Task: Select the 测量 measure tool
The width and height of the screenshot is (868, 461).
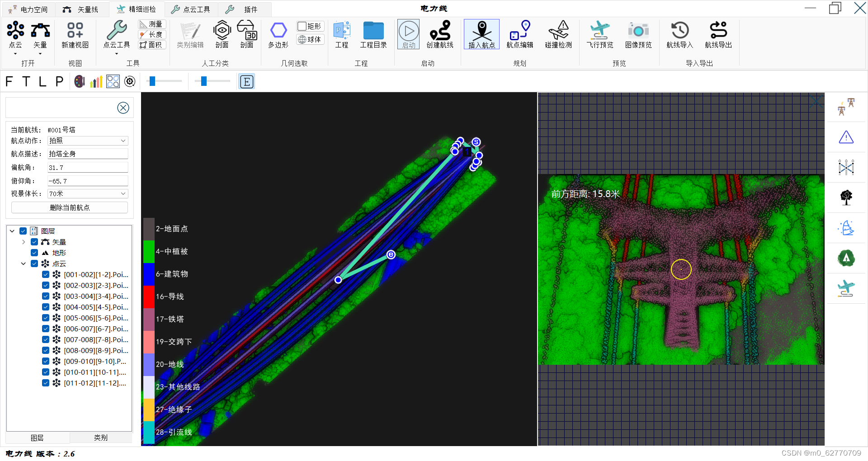Action: tap(152, 24)
